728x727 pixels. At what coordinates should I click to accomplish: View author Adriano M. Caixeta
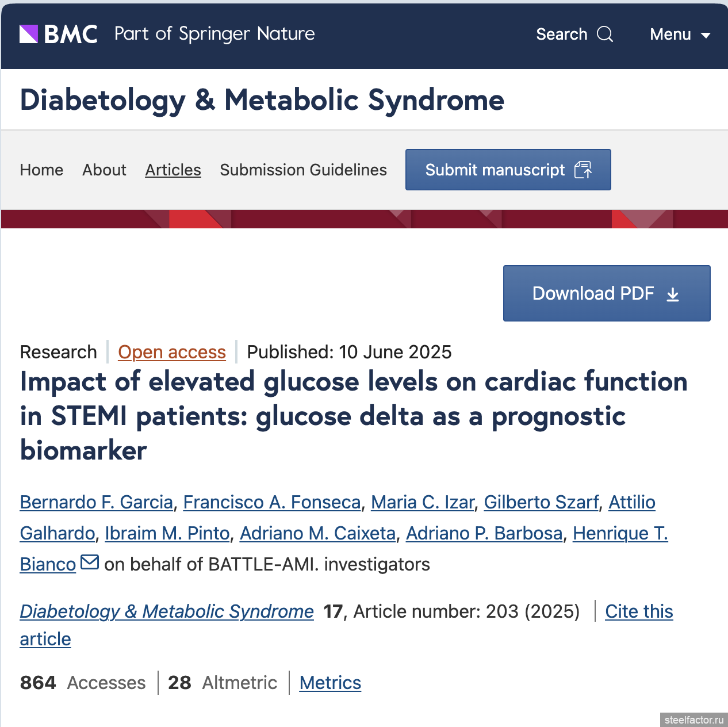[318, 533]
